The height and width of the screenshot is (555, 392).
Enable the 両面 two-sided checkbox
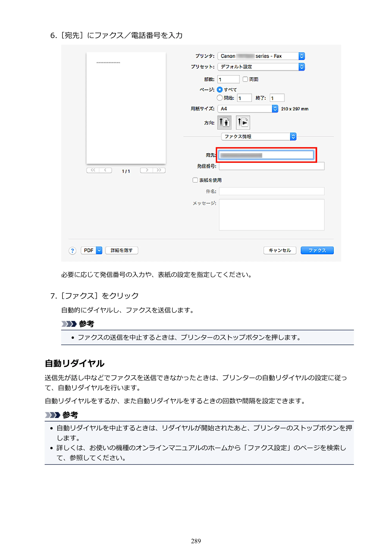coord(245,79)
